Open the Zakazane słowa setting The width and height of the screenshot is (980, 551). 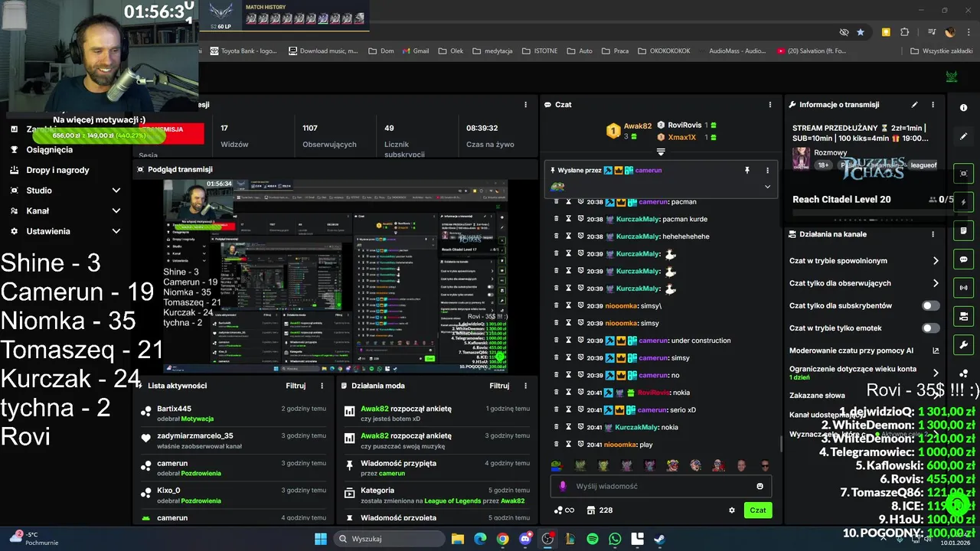pos(817,396)
